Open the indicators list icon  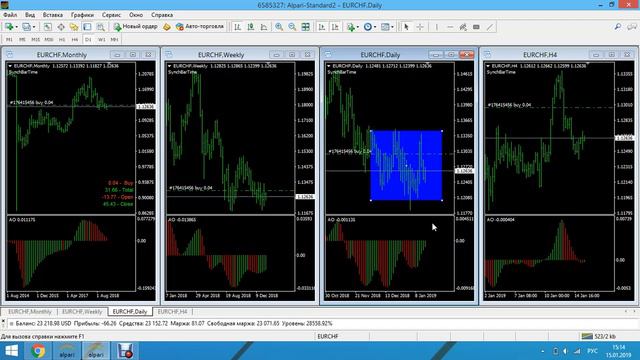[351, 27]
